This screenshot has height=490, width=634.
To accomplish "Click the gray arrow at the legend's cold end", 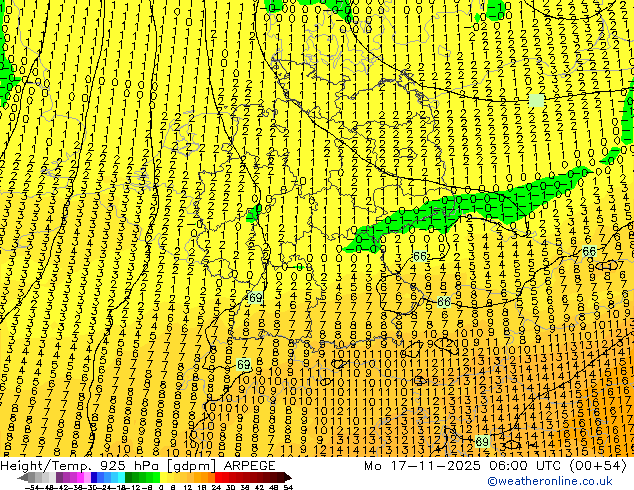I will 22,477.
